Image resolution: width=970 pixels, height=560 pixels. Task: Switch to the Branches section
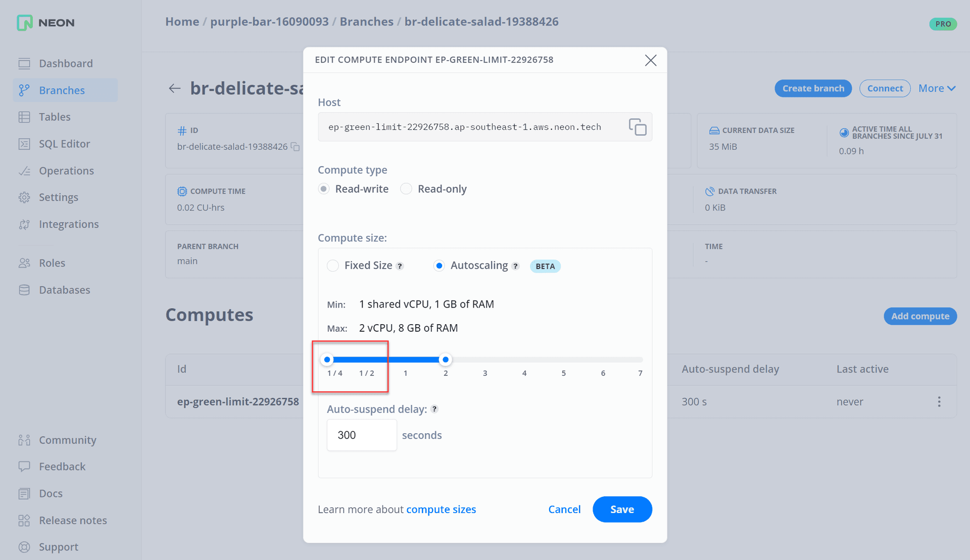coord(61,90)
